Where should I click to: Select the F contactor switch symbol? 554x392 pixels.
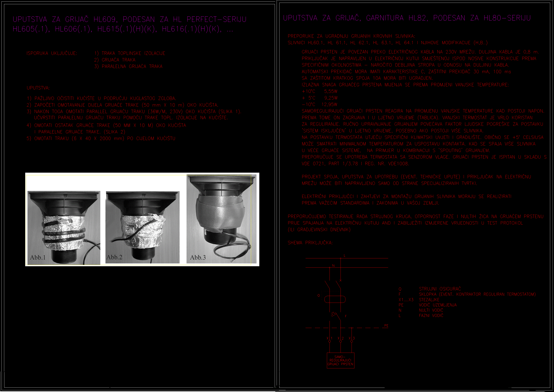pyautogui.click(x=336, y=316)
